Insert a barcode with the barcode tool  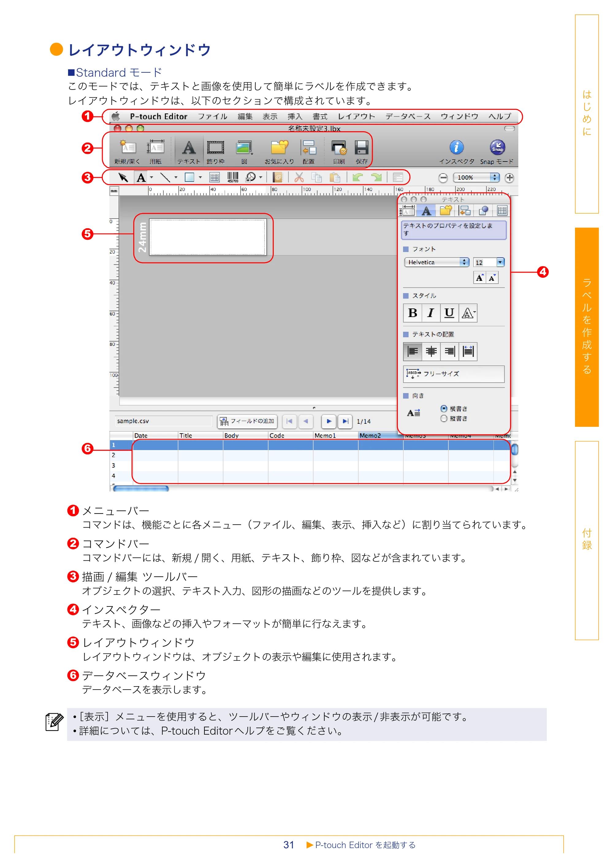point(233,177)
